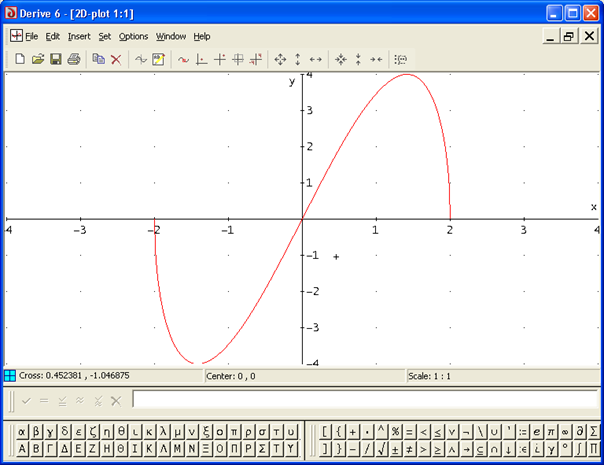
Task: Open the Help menu
Action: click(202, 36)
